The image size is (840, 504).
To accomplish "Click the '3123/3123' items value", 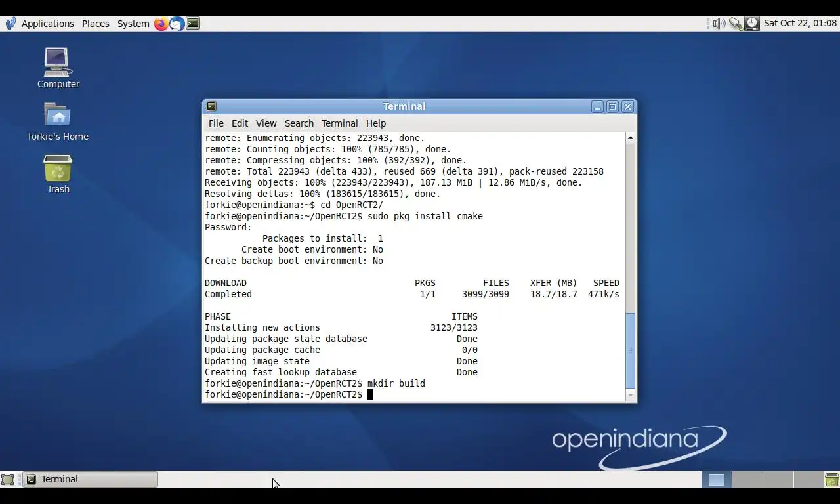I will [x=454, y=327].
